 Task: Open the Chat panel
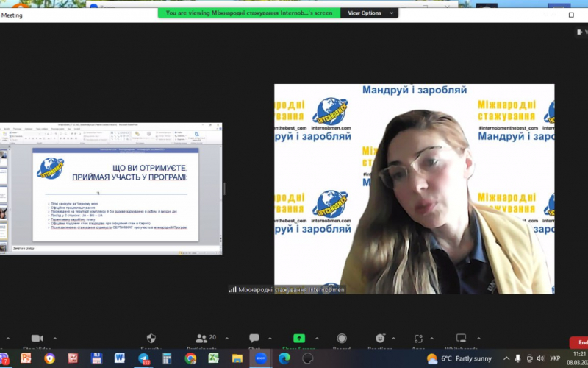point(254,339)
